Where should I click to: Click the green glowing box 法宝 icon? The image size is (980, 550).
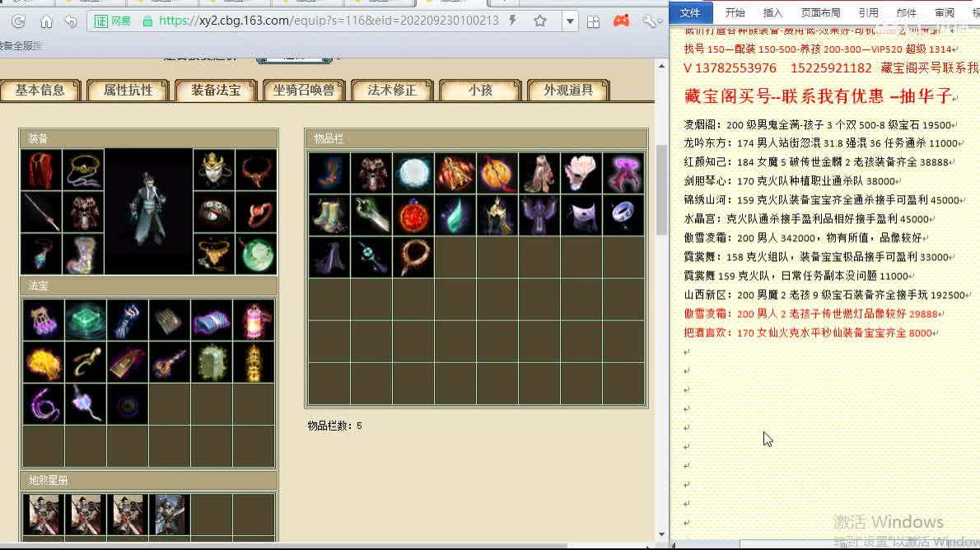click(x=86, y=320)
